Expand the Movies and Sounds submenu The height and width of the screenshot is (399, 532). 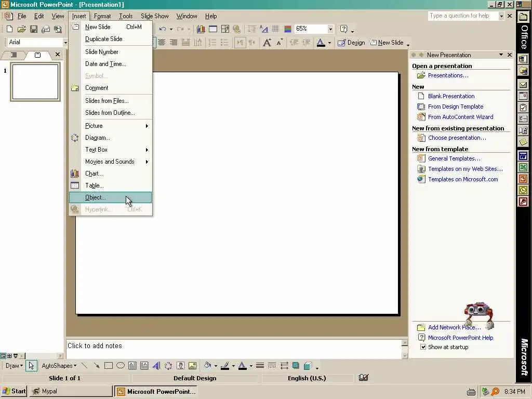[x=111, y=162]
